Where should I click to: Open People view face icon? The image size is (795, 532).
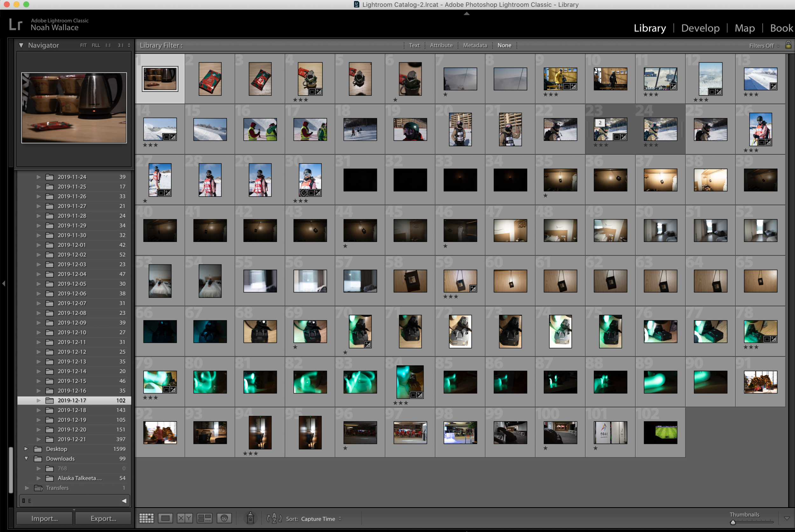pos(224,518)
